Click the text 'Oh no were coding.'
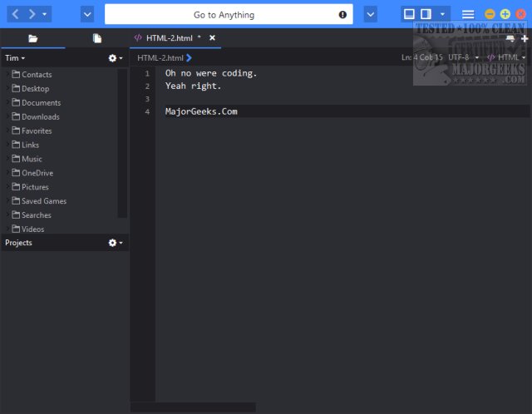 point(211,73)
